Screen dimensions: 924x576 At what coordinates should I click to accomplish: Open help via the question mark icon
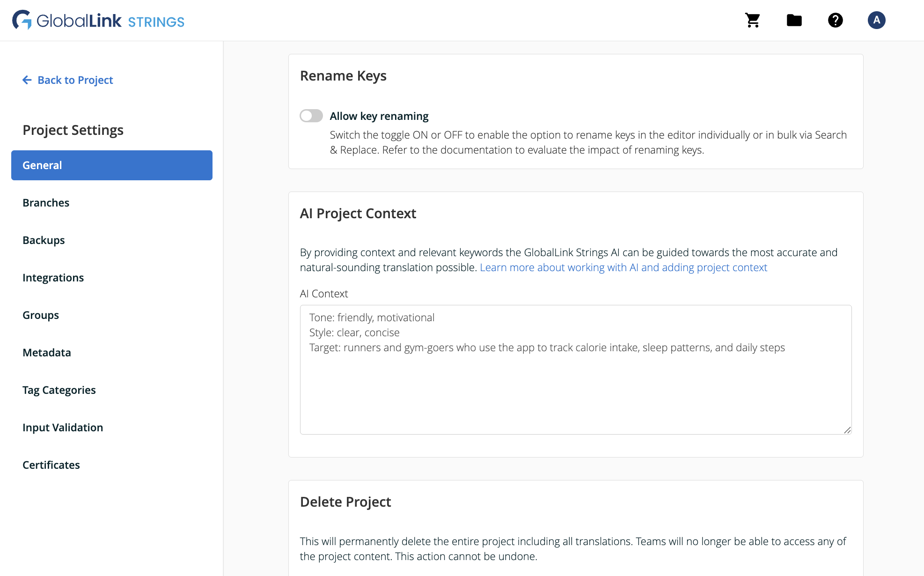click(835, 20)
